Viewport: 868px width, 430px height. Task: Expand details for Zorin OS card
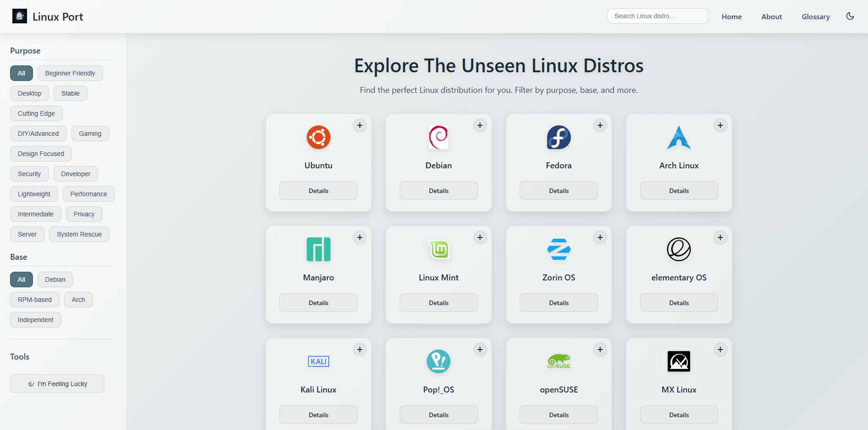click(600, 237)
